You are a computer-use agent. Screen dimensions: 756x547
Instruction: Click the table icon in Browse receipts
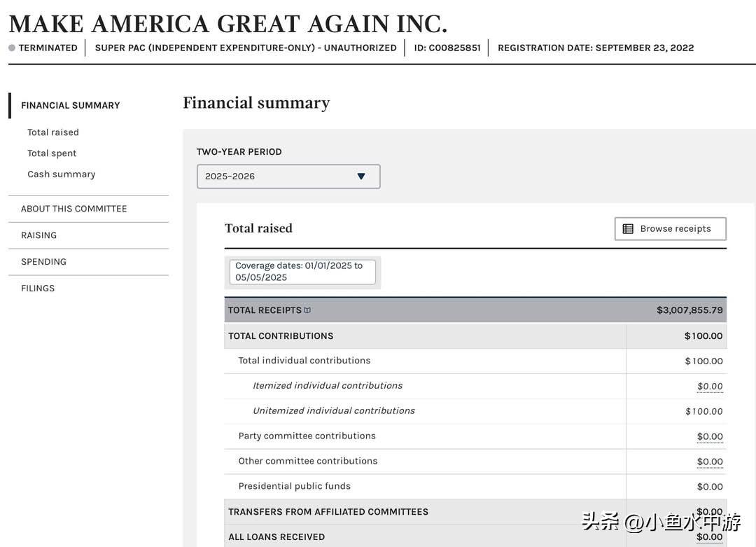tap(628, 229)
